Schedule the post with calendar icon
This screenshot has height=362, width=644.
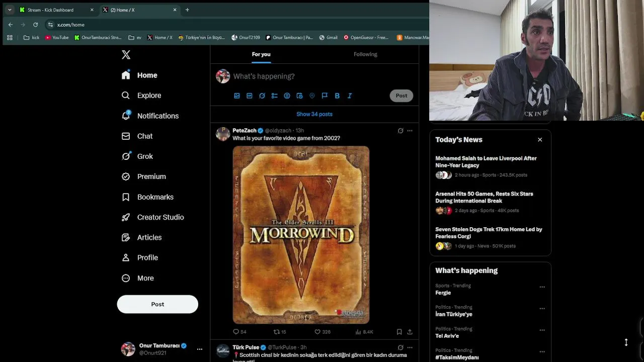tap(299, 96)
